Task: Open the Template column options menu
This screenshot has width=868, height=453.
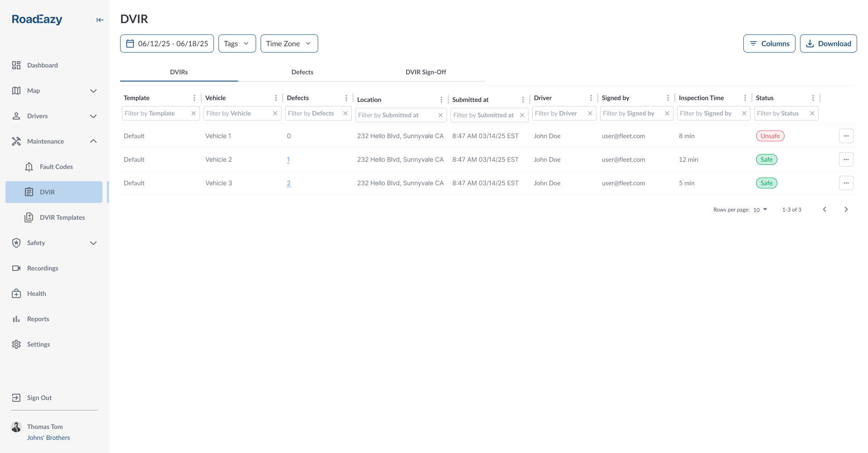Action: coord(194,98)
